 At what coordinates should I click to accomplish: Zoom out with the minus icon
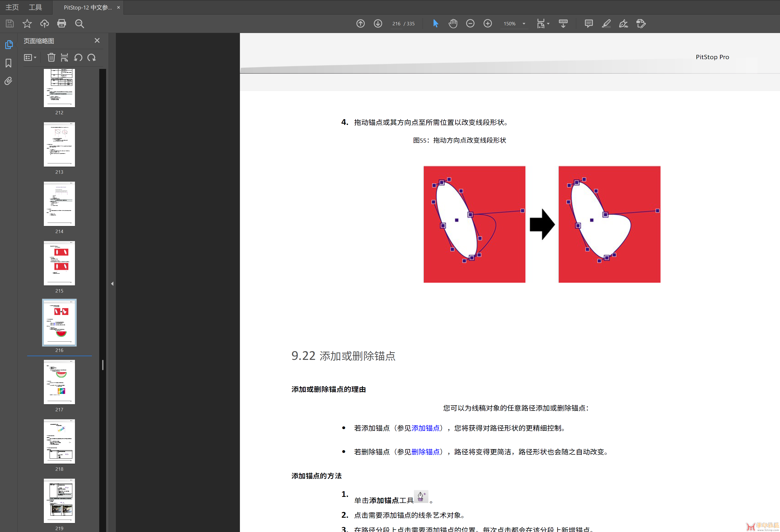tap(470, 23)
